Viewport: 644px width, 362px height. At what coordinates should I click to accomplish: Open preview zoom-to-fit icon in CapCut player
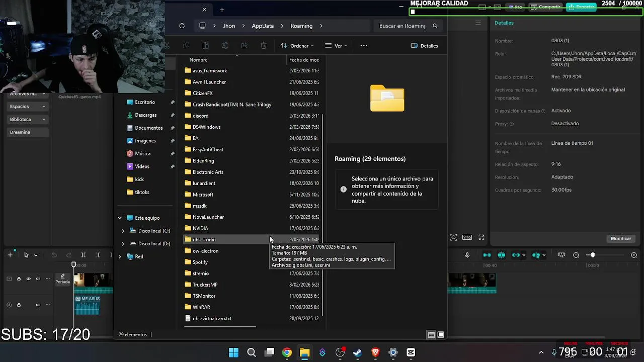pyautogui.click(x=454, y=237)
